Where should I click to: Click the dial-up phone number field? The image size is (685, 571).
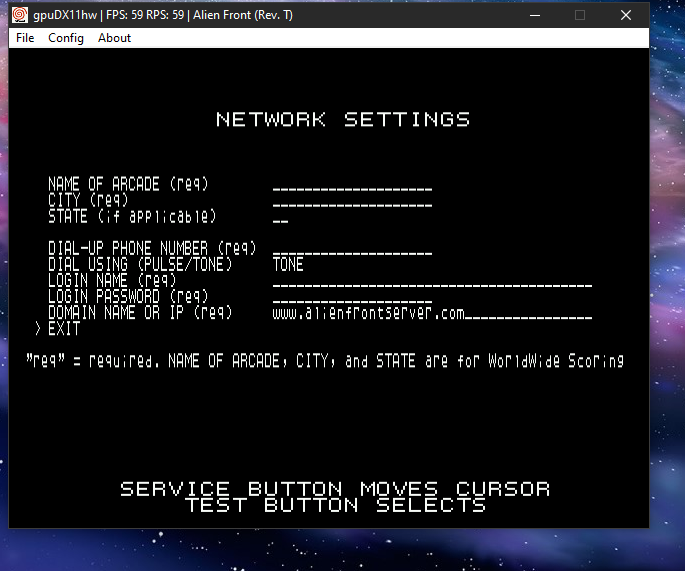tap(352, 249)
